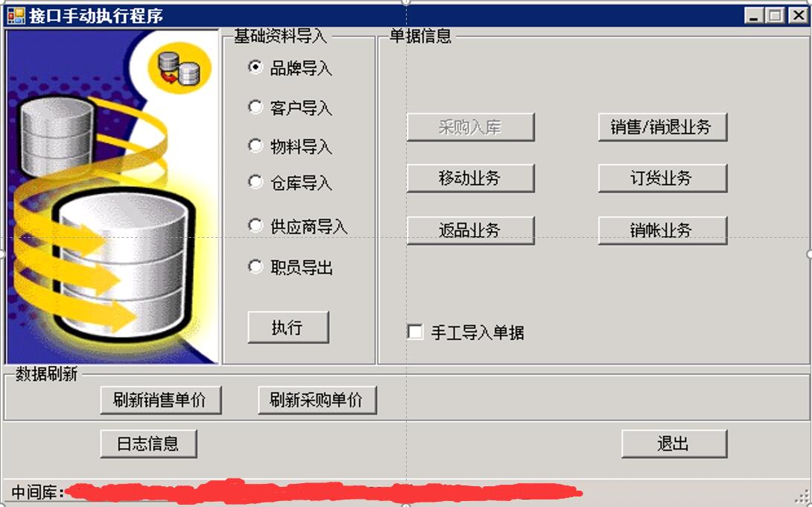The width and height of the screenshot is (812, 507).
Task: Choose the 供应商导入 radio button
Action: click(x=255, y=226)
